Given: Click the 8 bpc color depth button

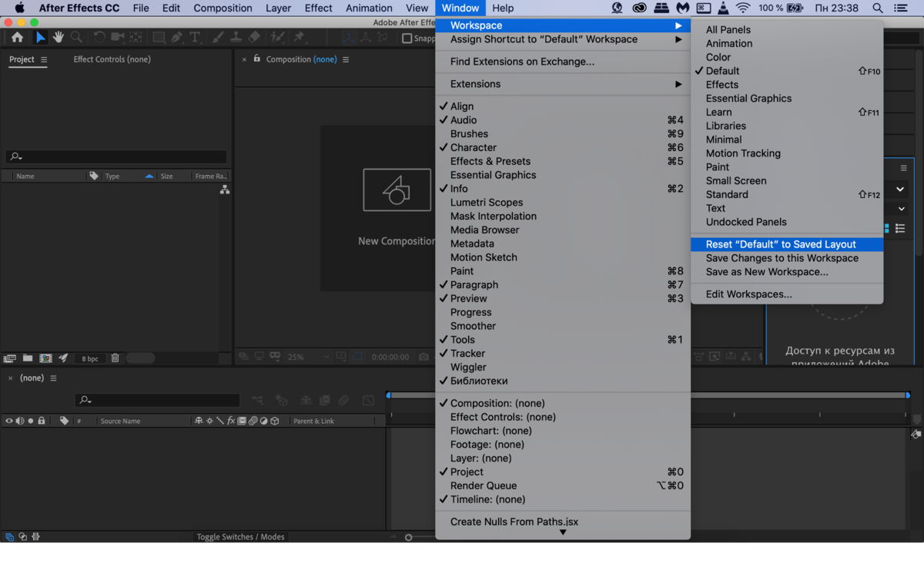Looking at the screenshot, I should [90, 358].
